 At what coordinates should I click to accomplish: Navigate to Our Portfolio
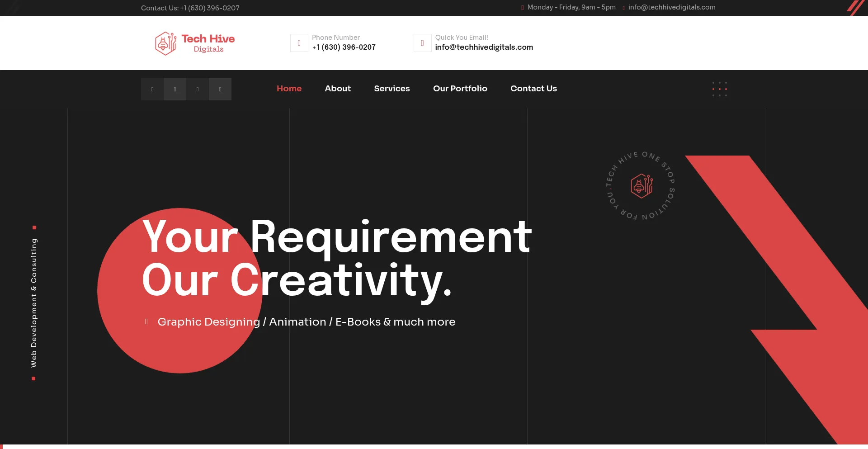tap(460, 89)
